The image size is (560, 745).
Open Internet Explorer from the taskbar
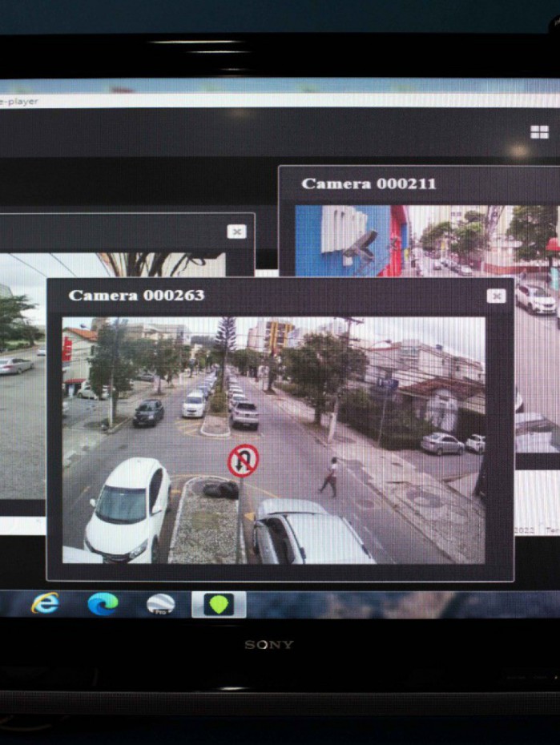click(x=45, y=603)
